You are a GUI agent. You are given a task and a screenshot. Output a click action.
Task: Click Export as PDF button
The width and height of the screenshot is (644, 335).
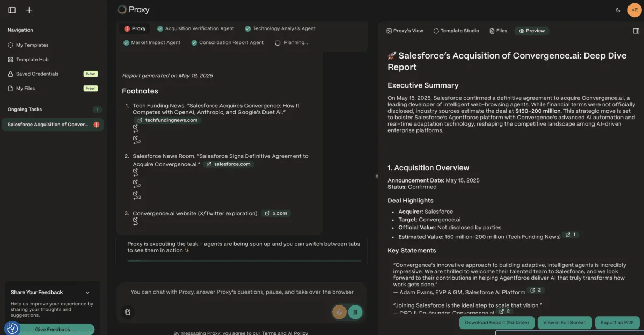[x=617, y=323]
